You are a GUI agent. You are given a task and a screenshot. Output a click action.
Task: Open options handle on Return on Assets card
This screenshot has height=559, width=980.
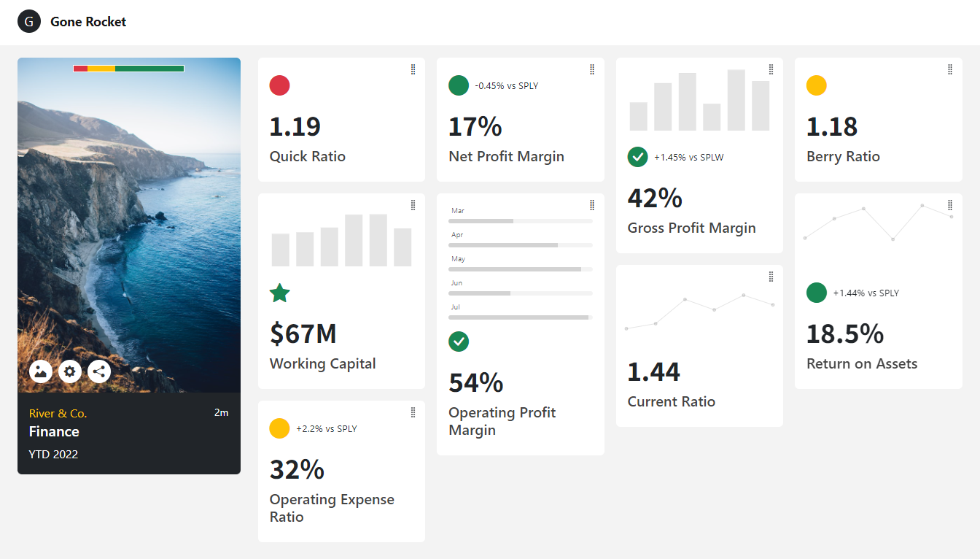(x=949, y=205)
